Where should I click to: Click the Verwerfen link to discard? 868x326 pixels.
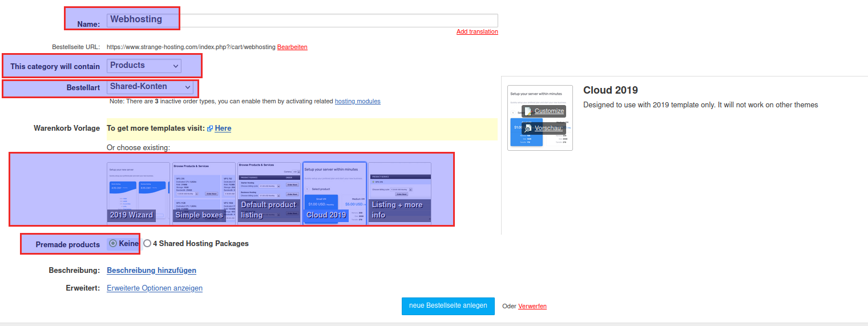(x=532, y=307)
